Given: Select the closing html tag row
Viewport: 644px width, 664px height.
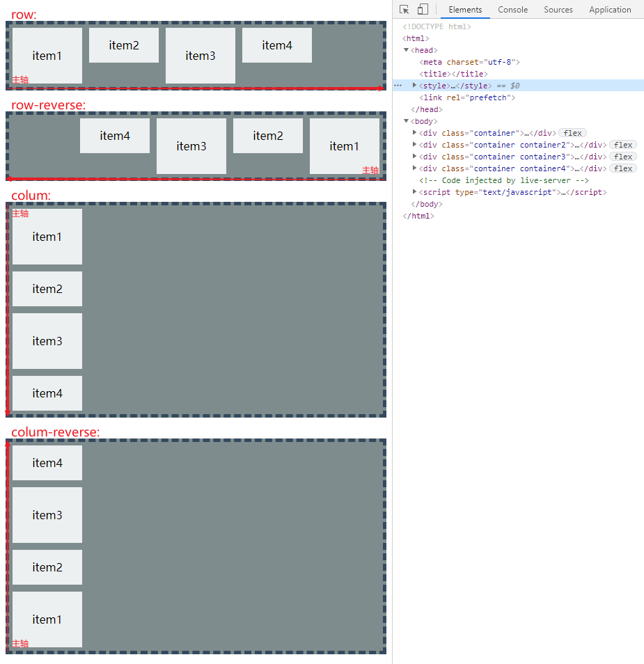Looking at the screenshot, I should 418,216.
